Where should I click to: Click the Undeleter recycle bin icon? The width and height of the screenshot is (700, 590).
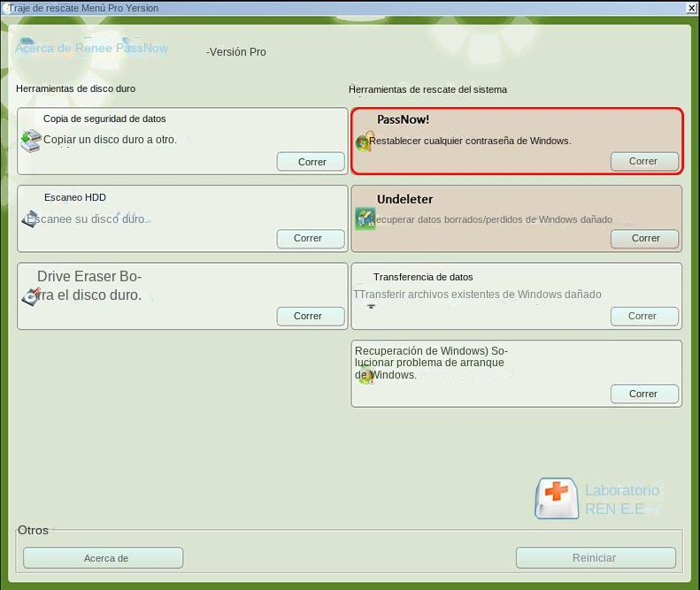365,218
